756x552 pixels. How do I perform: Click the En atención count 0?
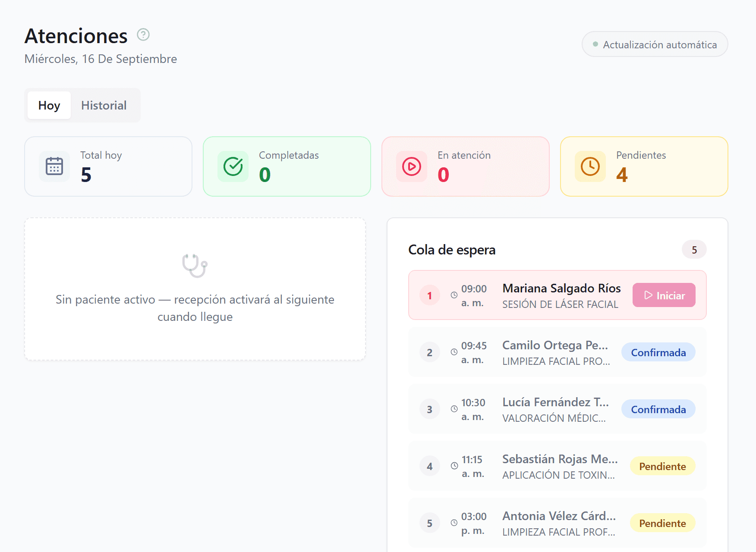(x=443, y=175)
